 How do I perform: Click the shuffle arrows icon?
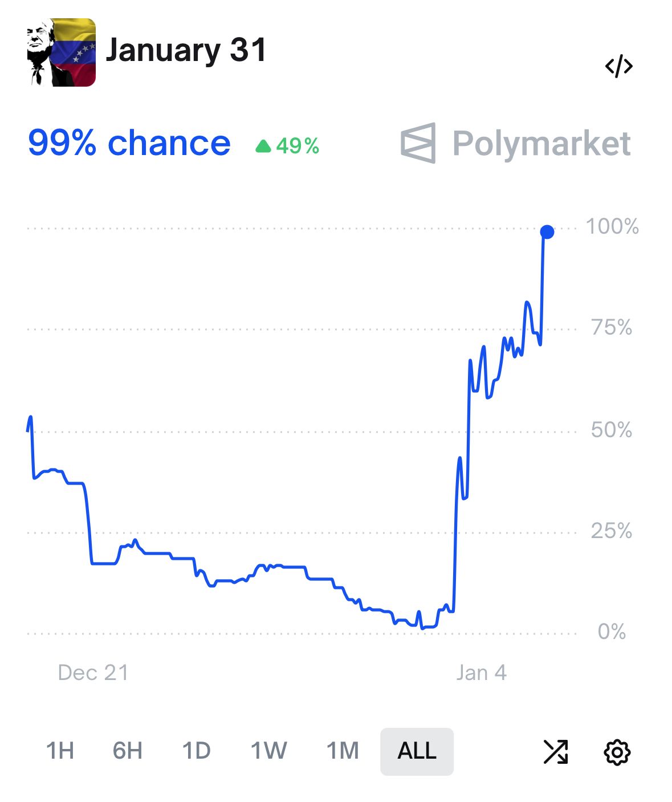point(555,751)
